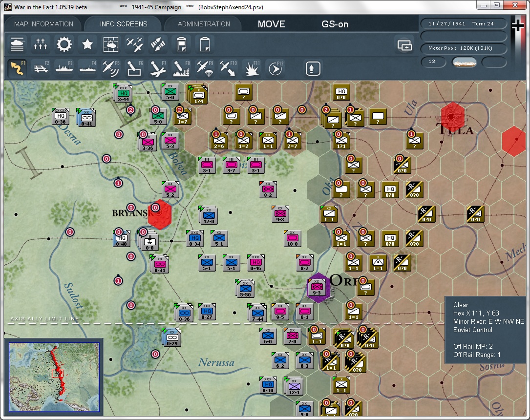The width and height of the screenshot is (530, 420).
Task: Select F8 bomb city mode icon
Action: [182, 68]
